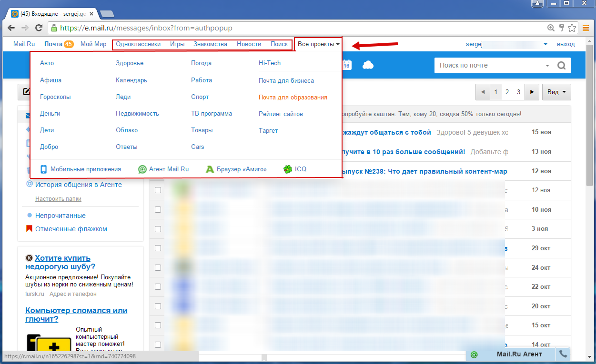The height and width of the screenshot is (364, 596).
Task: Select the checkbox for the 29 окт message
Action: pyautogui.click(x=158, y=248)
